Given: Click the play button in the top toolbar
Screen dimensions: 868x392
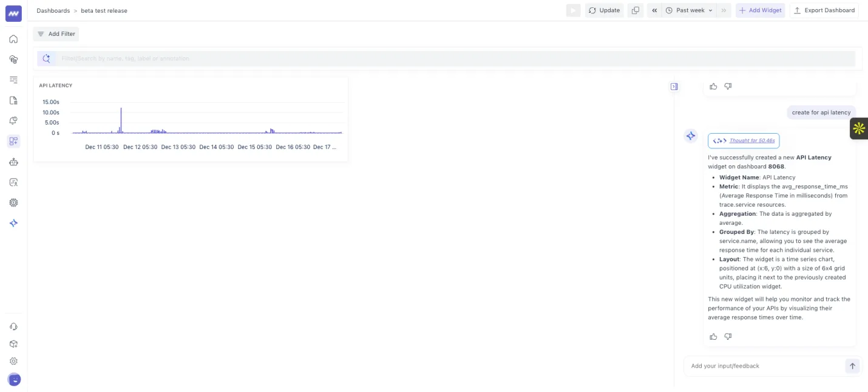Looking at the screenshot, I should click(573, 10).
